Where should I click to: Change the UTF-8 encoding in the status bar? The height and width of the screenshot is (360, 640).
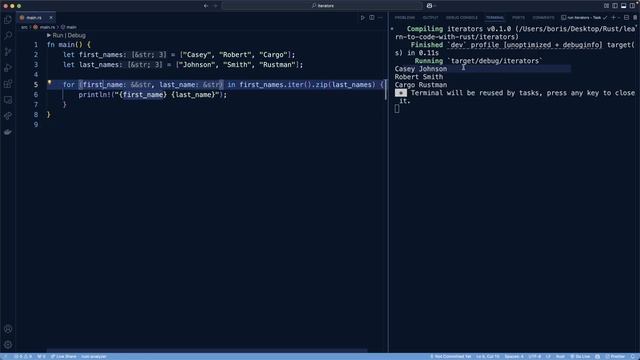[535, 356]
